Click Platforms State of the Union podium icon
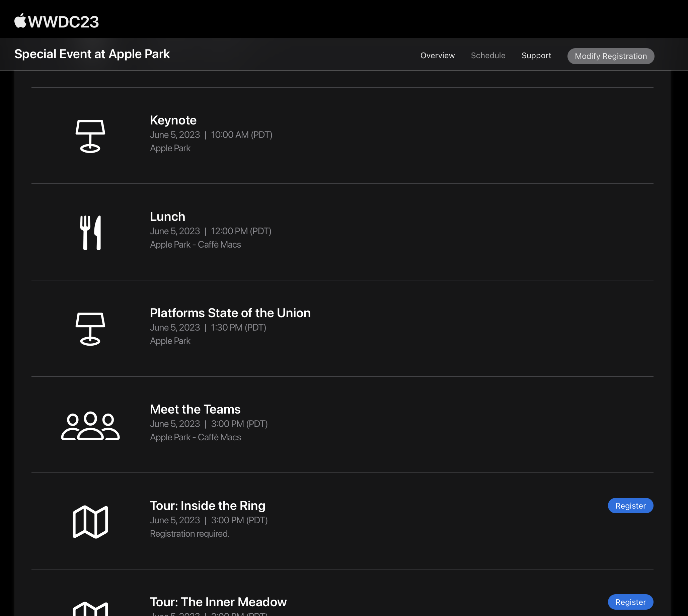 [90, 329]
